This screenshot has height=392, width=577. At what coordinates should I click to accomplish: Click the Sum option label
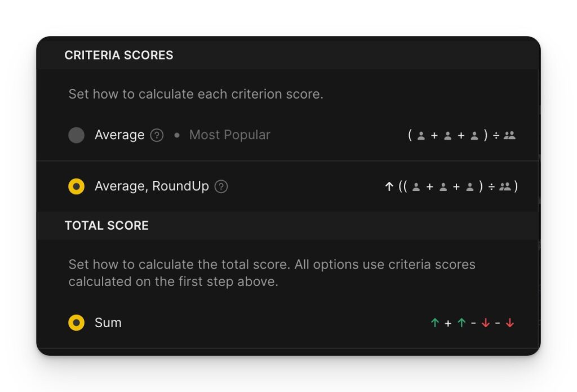point(108,323)
